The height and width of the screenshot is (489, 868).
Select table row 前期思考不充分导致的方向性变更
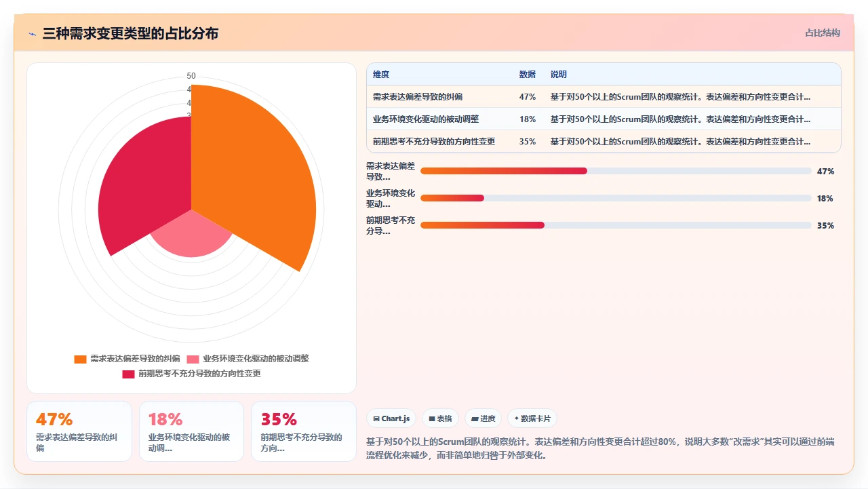(604, 142)
